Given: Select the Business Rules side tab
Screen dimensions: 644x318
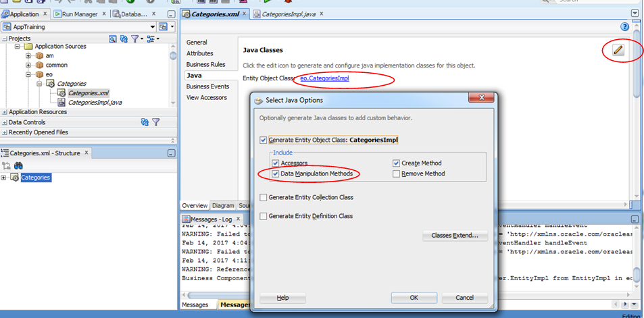Looking at the screenshot, I should (205, 64).
